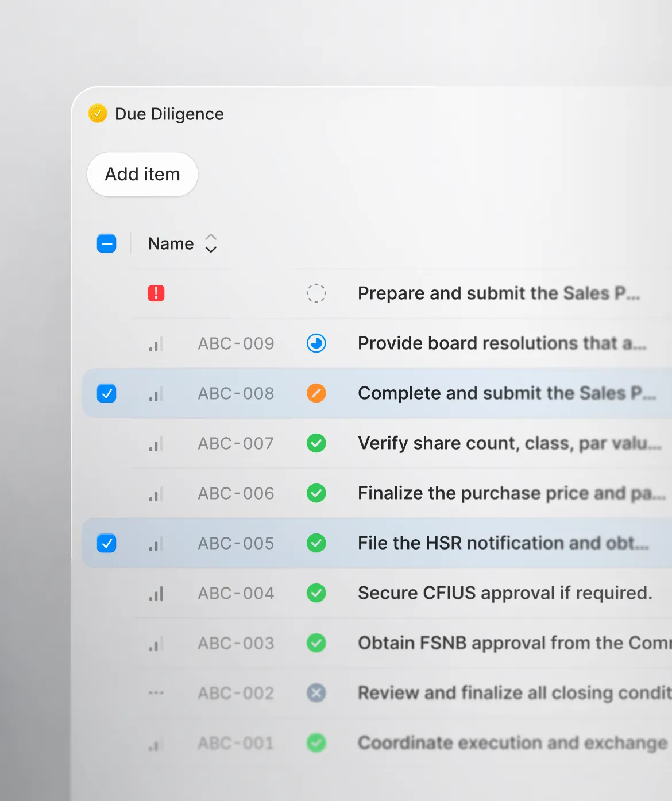
Task: Uncheck the ABC-005 row checkbox
Action: 107,543
